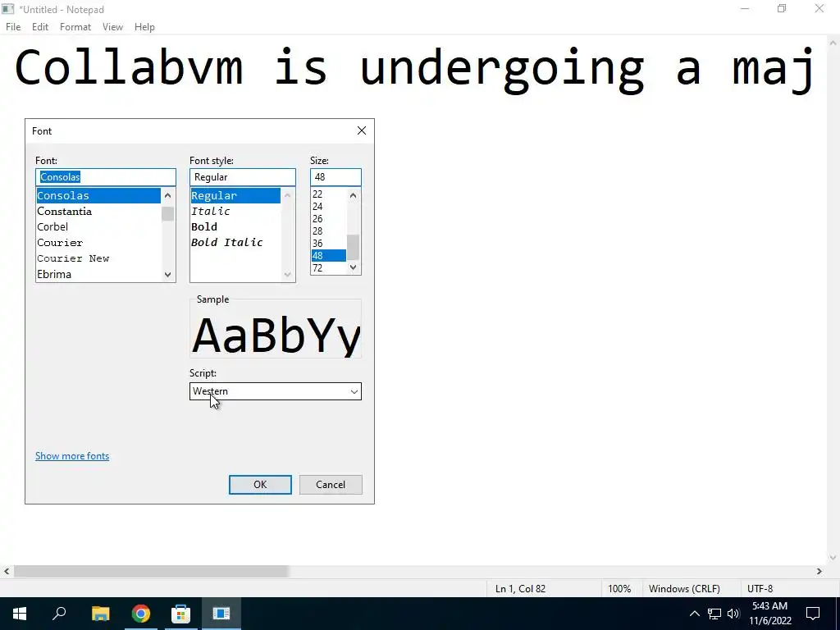
Task: Select Courier in the font list
Action: (98, 243)
